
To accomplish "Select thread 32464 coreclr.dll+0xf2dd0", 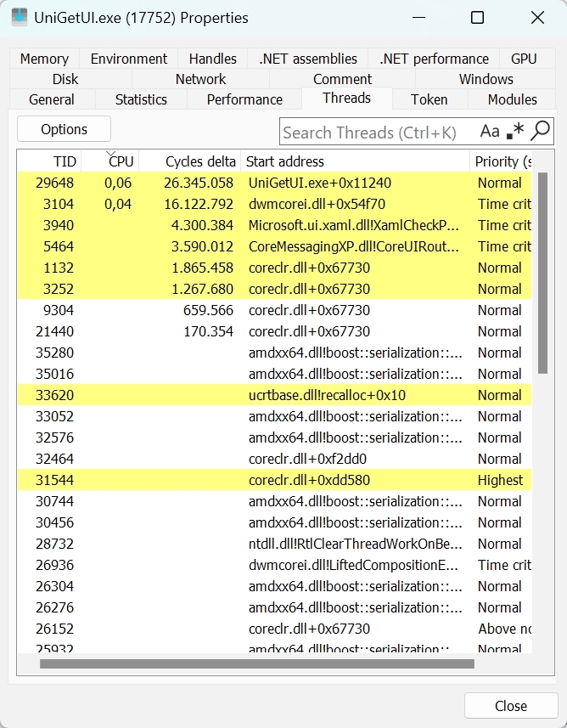I will pyautogui.click(x=275, y=459).
